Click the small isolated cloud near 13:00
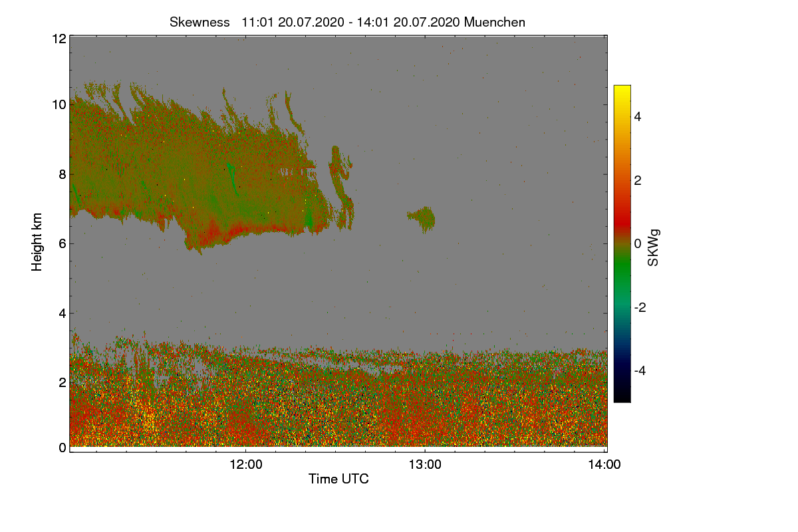Image resolution: width=798 pixels, height=532 pixels. click(x=422, y=217)
